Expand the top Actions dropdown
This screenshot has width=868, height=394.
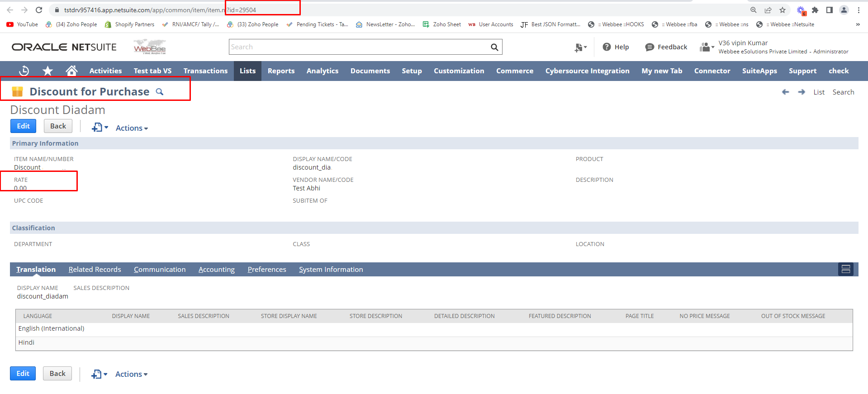click(x=132, y=128)
